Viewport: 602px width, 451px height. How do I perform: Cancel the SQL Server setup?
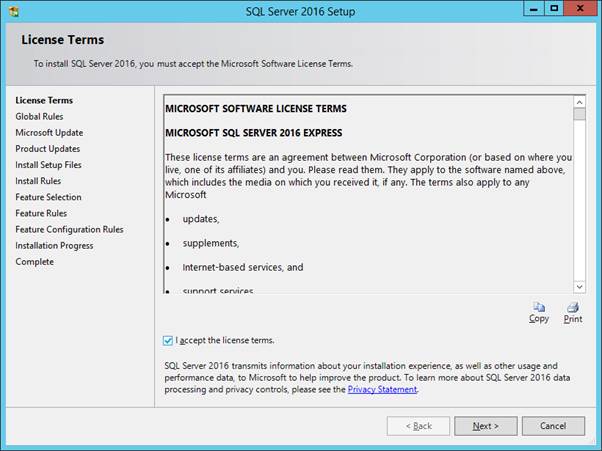(x=553, y=426)
